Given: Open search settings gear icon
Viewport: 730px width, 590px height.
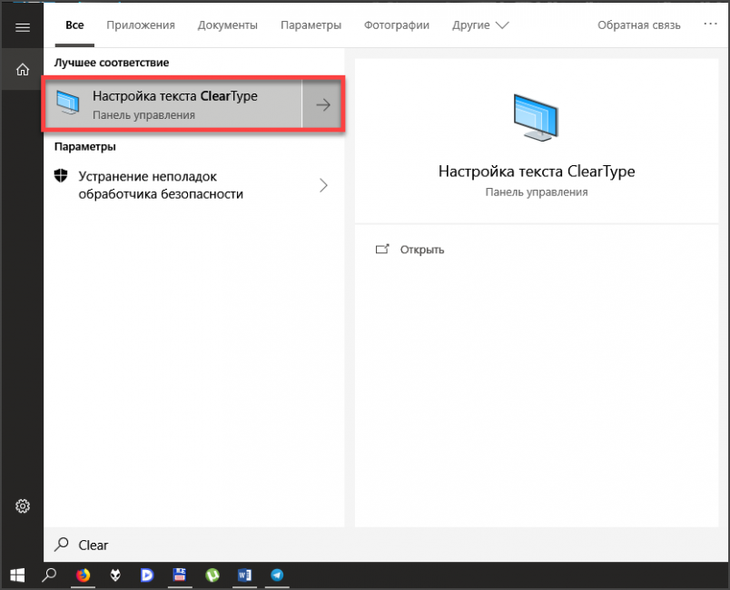Looking at the screenshot, I should click(22, 506).
